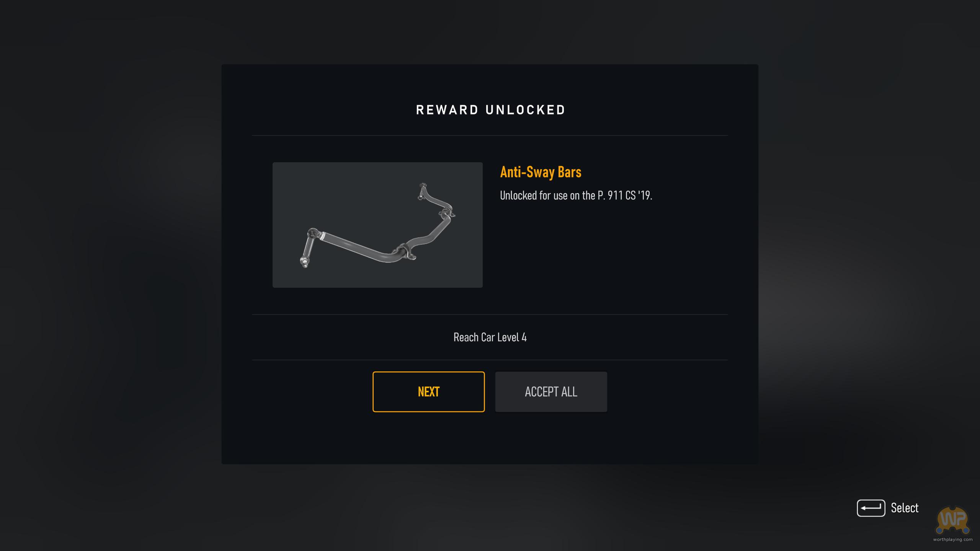Open the worthplaying.com watermark text
The width and height of the screenshot is (980, 551).
click(x=952, y=540)
